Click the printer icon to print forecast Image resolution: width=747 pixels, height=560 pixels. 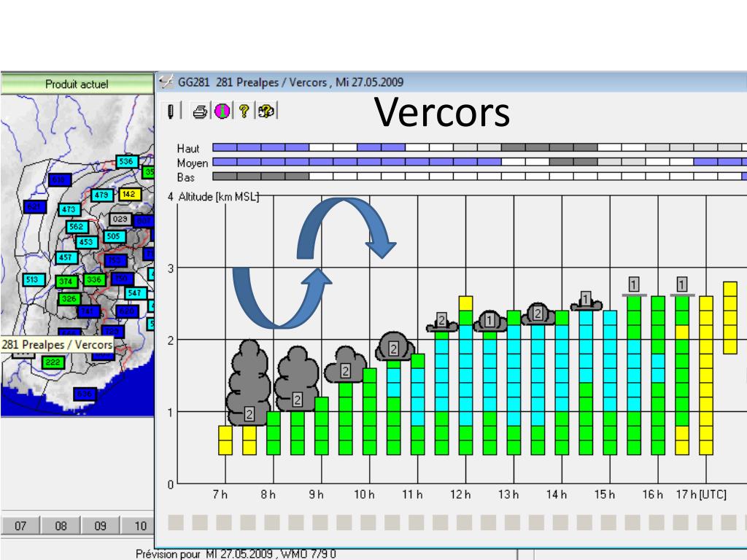click(x=200, y=112)
